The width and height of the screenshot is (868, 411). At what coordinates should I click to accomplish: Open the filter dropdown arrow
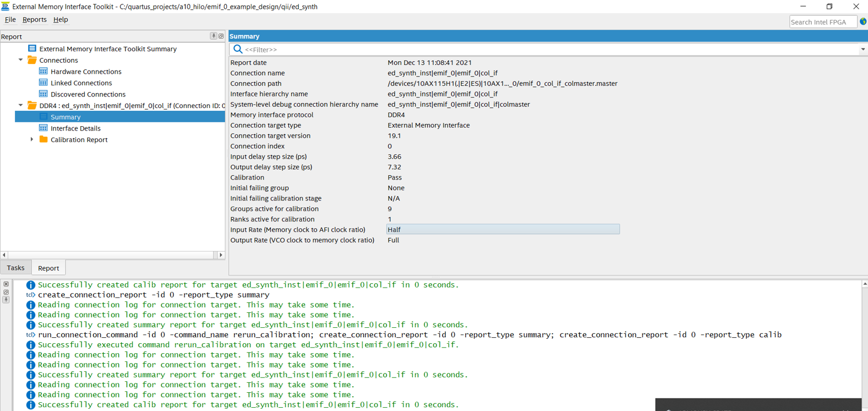pyautogui.click(x=862, y=50)
